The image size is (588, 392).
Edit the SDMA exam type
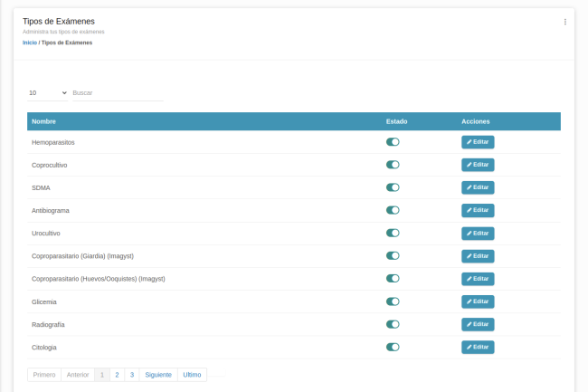[x=478, y=187]
